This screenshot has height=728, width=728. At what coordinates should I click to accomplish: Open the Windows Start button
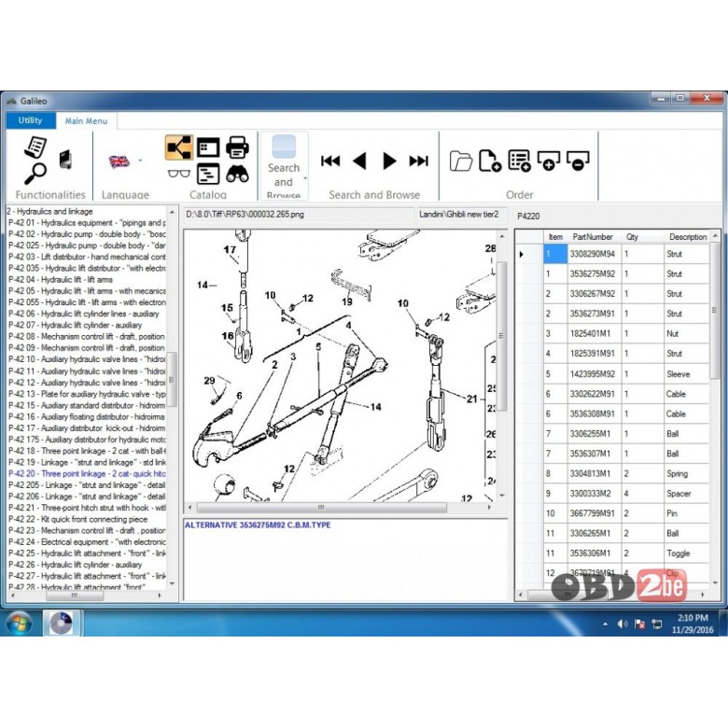coord(19,623)
